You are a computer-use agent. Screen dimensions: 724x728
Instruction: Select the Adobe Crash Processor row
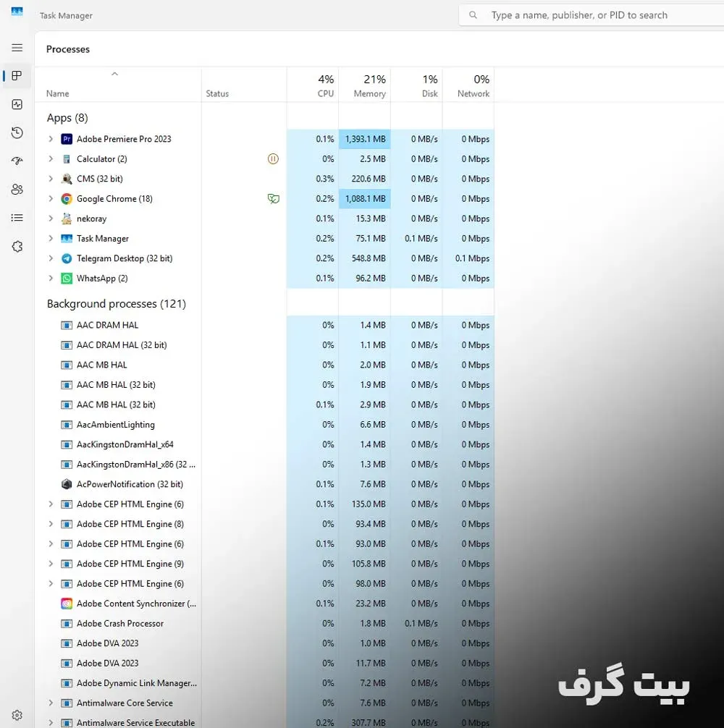pos(265,624)
